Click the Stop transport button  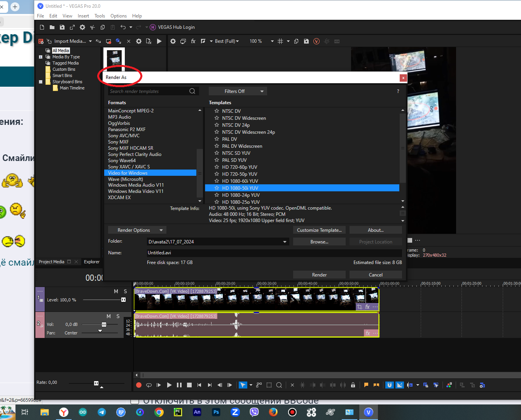pyautogui.click(x=189, y=385)
